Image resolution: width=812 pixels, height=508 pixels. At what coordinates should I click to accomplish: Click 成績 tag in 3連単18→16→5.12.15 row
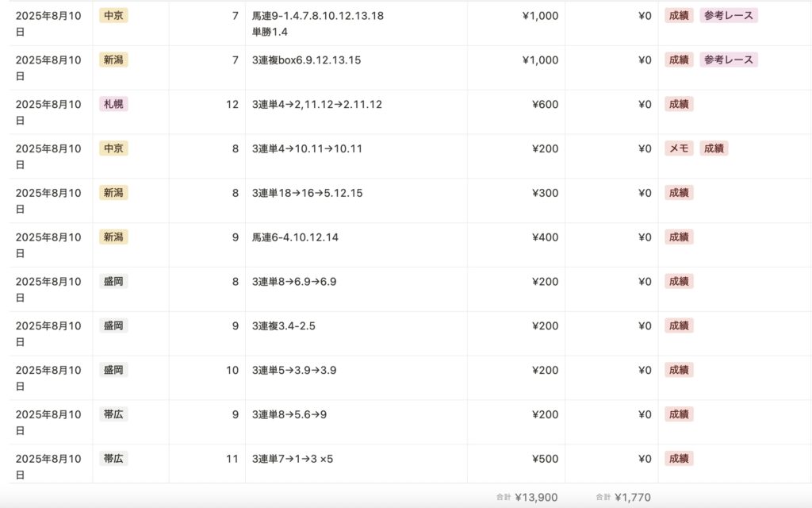pos(679,193)
